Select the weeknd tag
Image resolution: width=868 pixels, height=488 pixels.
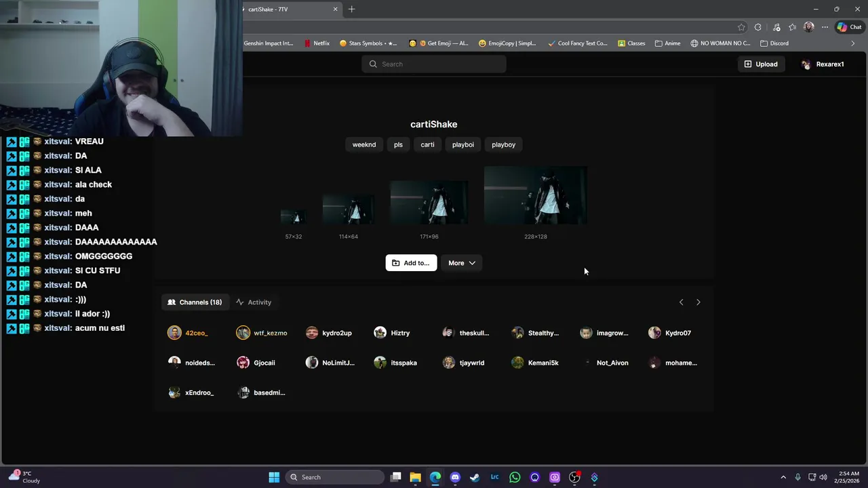pyautogui.click(x=364, y=144)
